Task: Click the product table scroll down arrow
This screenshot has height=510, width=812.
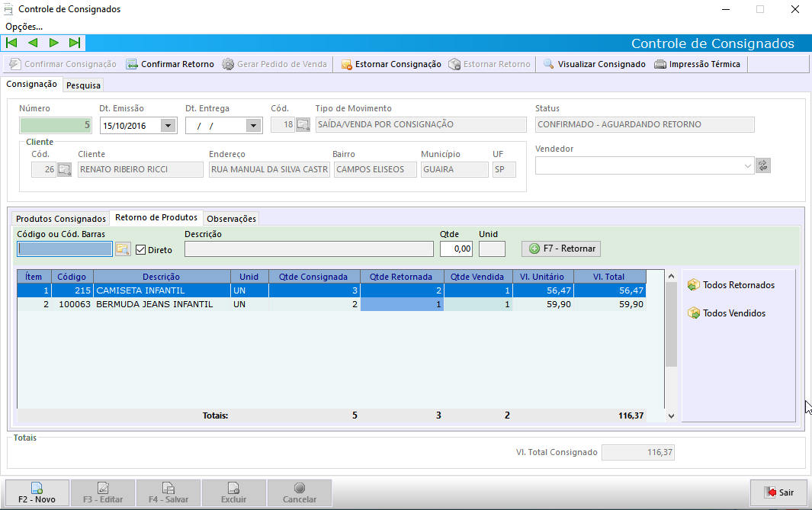Action: (671, 415)
